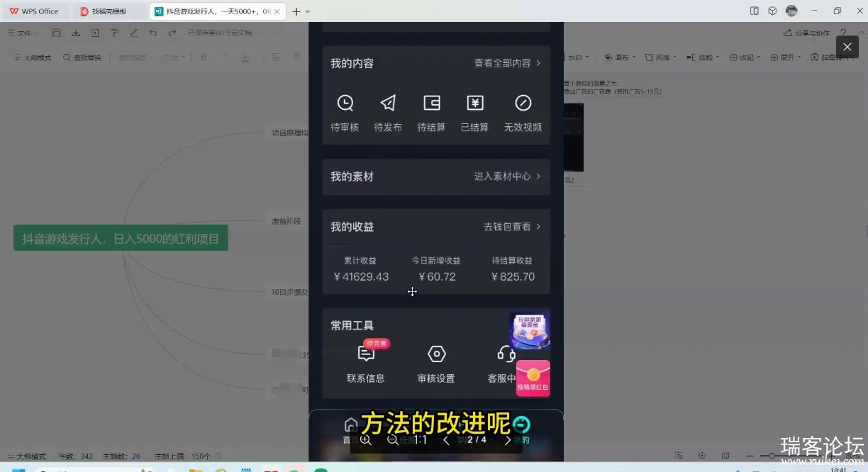The height and width of the screenshot is (472, 868).
Task: Click the new game promo floating thumbnail
Action: [530, 331]
